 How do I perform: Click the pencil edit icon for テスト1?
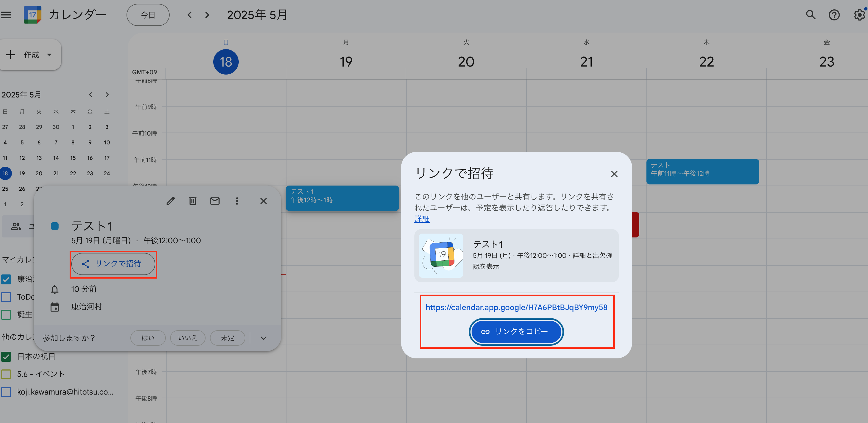(x=170, y=201)
